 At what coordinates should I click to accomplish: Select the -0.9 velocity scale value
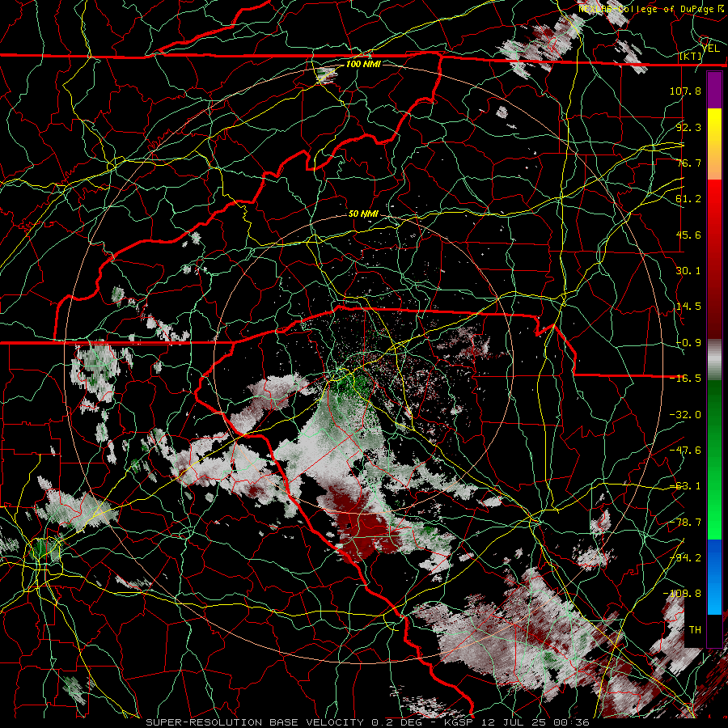[x=688, y=343]
